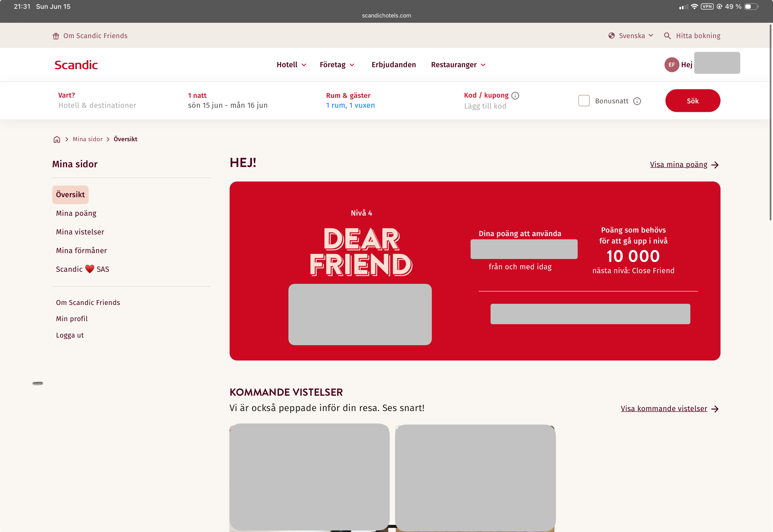Show info icon next to Bonusnatt
This screenshot has height=532, width=773.
637,101
